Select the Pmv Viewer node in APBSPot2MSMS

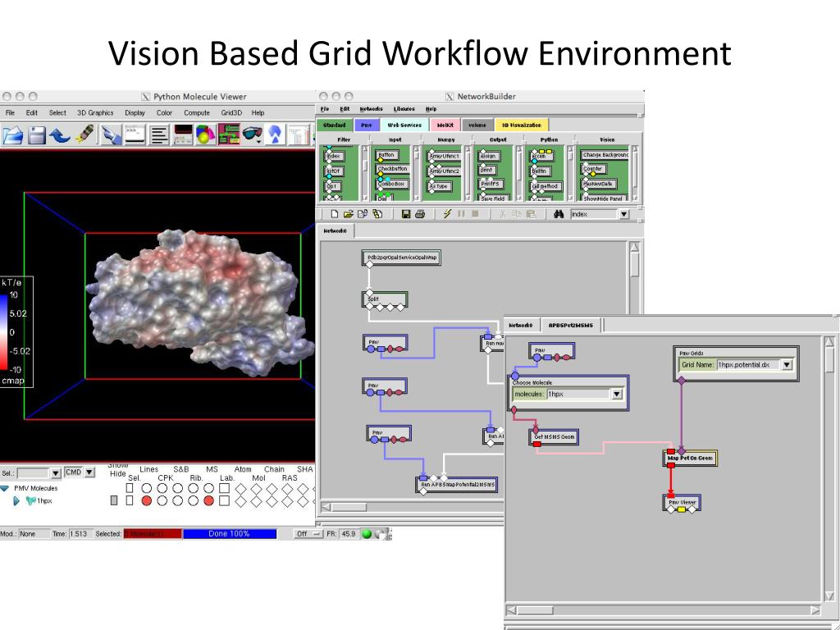682,503
